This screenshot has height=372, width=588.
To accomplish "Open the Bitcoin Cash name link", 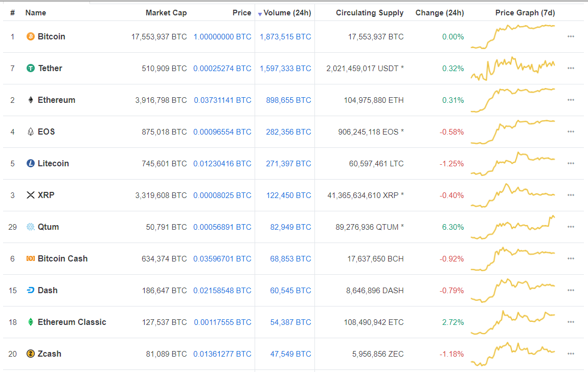I will [62, 259].
